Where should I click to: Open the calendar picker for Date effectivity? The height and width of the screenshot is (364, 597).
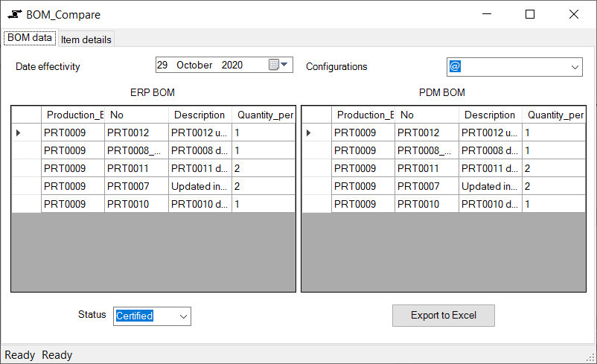[278, 66]
